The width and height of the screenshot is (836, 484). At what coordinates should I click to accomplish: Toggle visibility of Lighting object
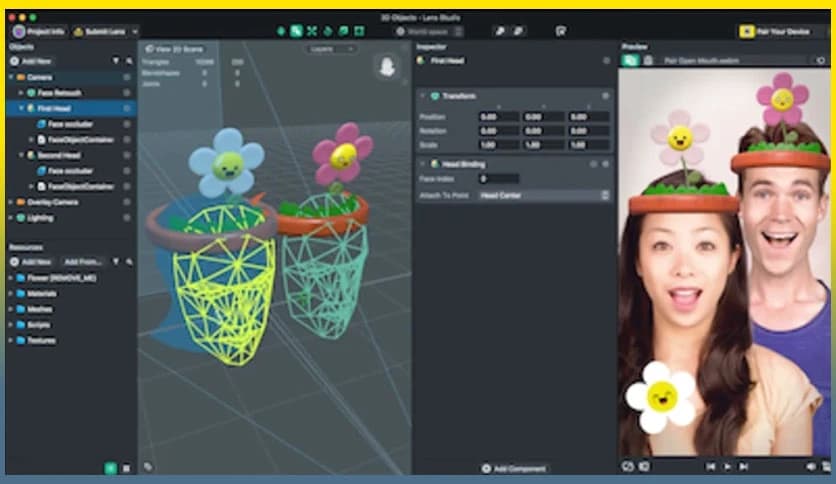pos(127,217)
